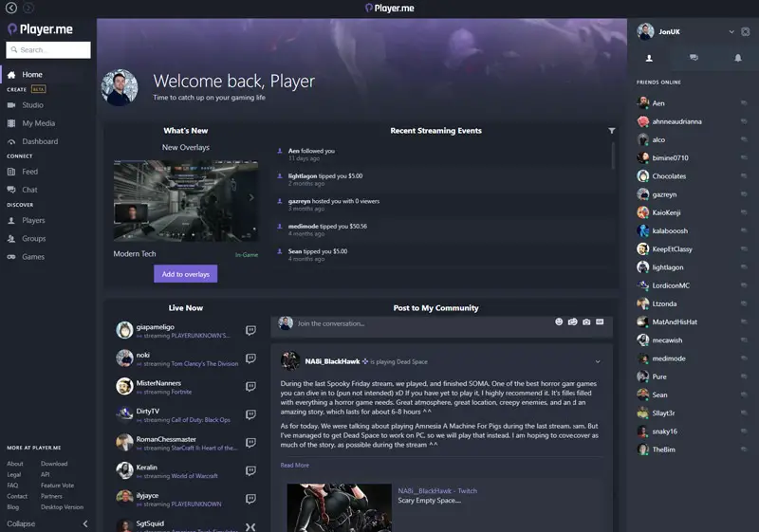Open the Dashboard page

pyautogui.click(x=40, y=141)
